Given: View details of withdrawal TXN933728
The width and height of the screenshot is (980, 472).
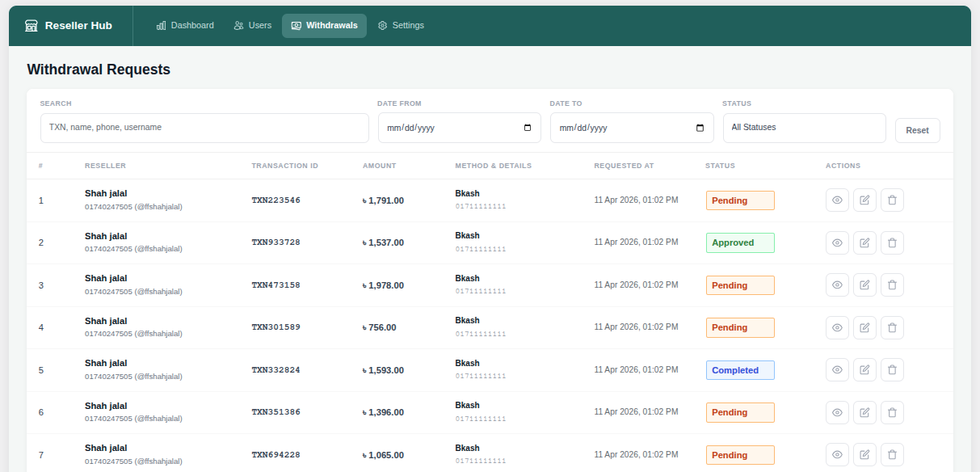Looking at the screenshot, I should click(x=837, y=242).
